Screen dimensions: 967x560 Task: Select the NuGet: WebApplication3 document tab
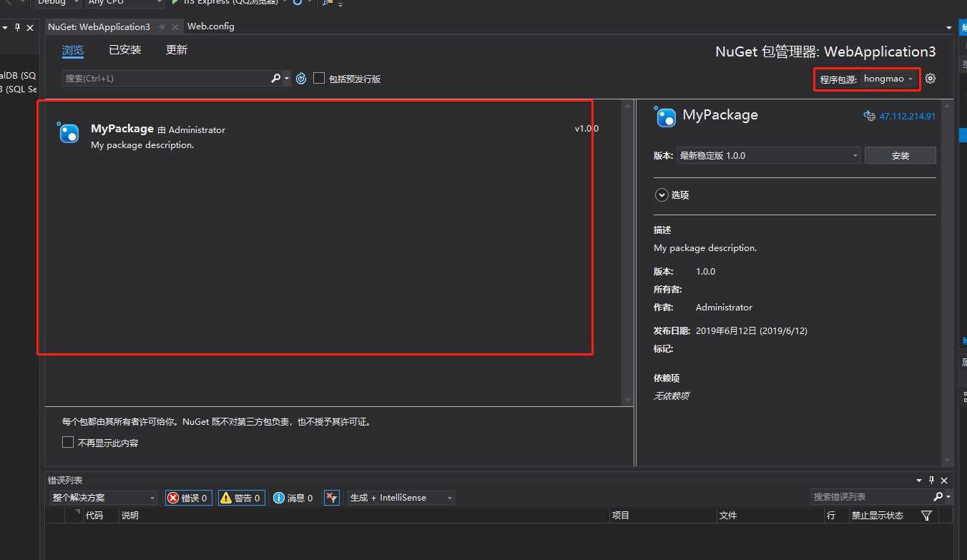(x=99, y=26)
